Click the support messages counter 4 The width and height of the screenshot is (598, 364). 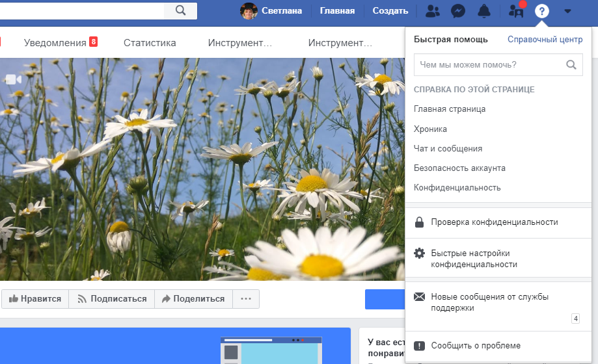[575, 318]
